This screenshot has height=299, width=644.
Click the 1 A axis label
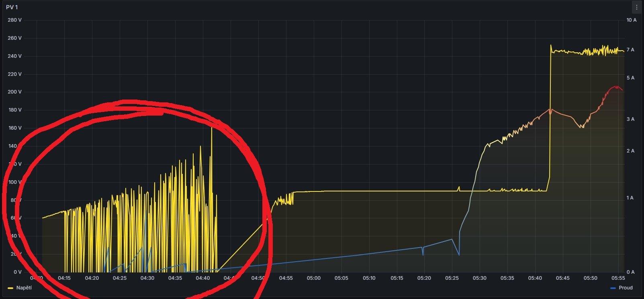(630, 198)
